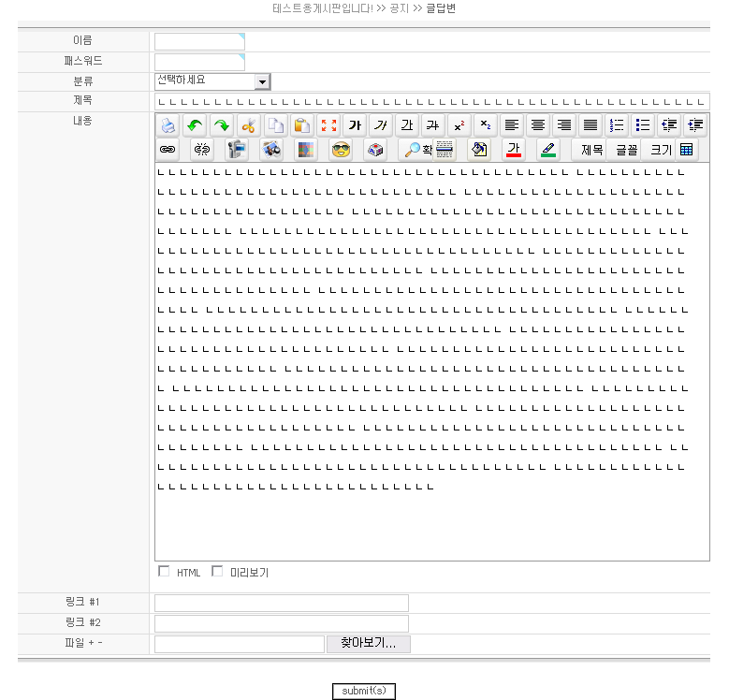Screen dimensions: 729x700
Task: Redo the last edit
Action: coord(221,125)
